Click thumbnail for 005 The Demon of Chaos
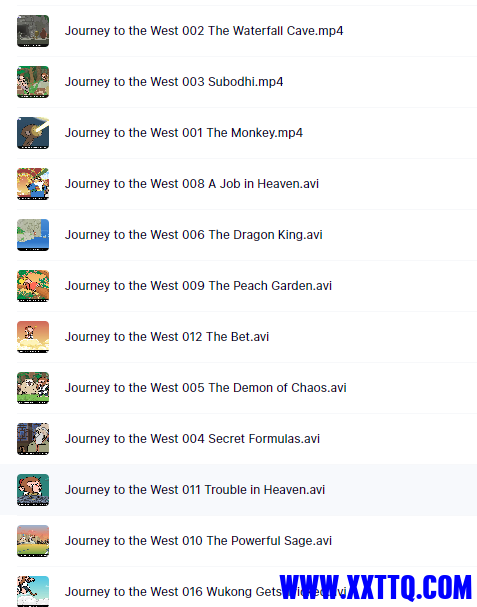Viewport: 477px width, 607px height. (33, 388)
